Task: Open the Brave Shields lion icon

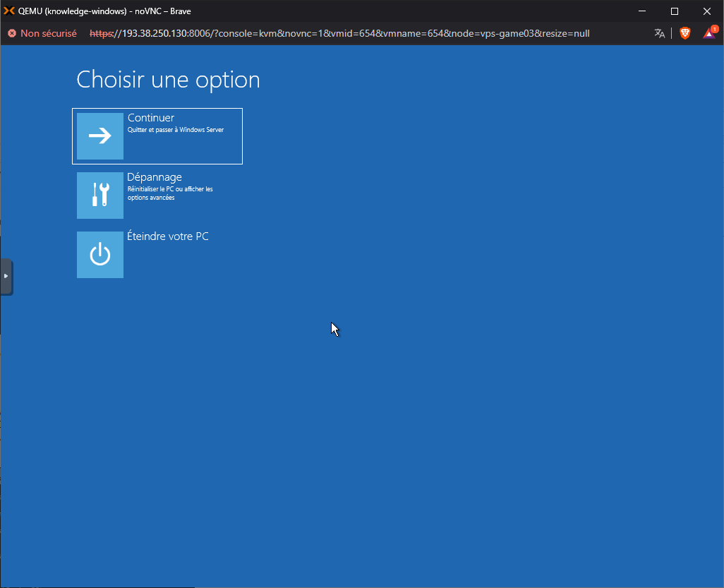Action: [684, 33]
